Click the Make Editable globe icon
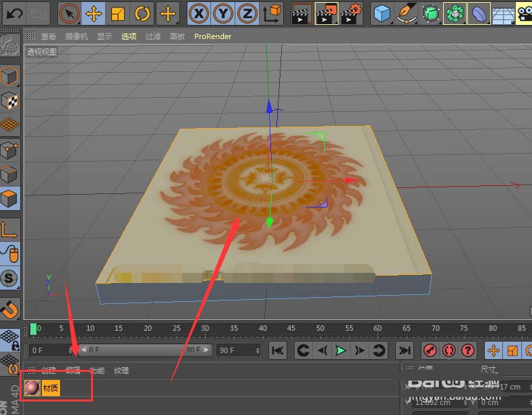Viewport: 532px width, 415px height. [x=10, y=45]
